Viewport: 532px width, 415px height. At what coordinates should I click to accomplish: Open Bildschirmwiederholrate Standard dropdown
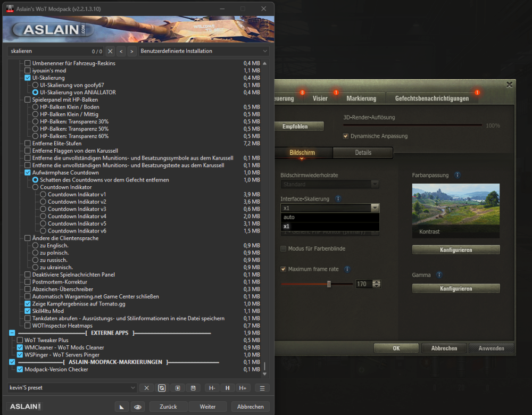point(330,184)
